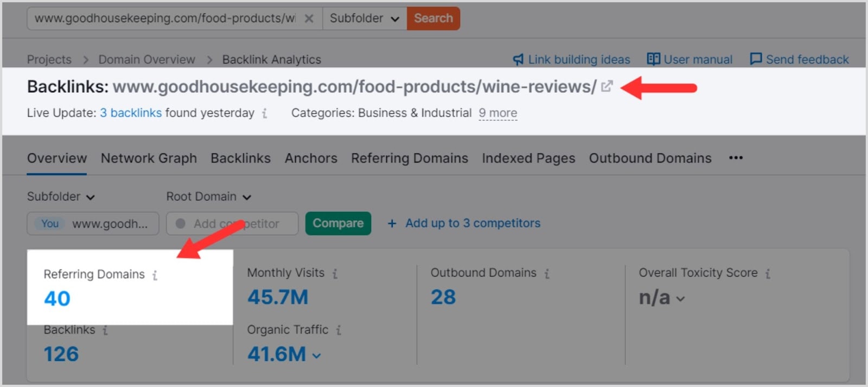Image resolution: width=868 pixels, height=387 pixels.
Task: Click info icon next to Live Update text
Action: point(264,113)
